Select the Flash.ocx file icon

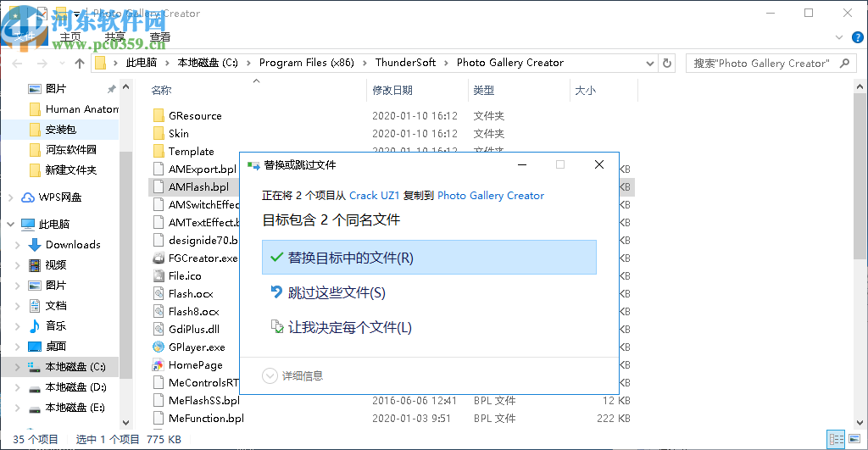(159, 293)
